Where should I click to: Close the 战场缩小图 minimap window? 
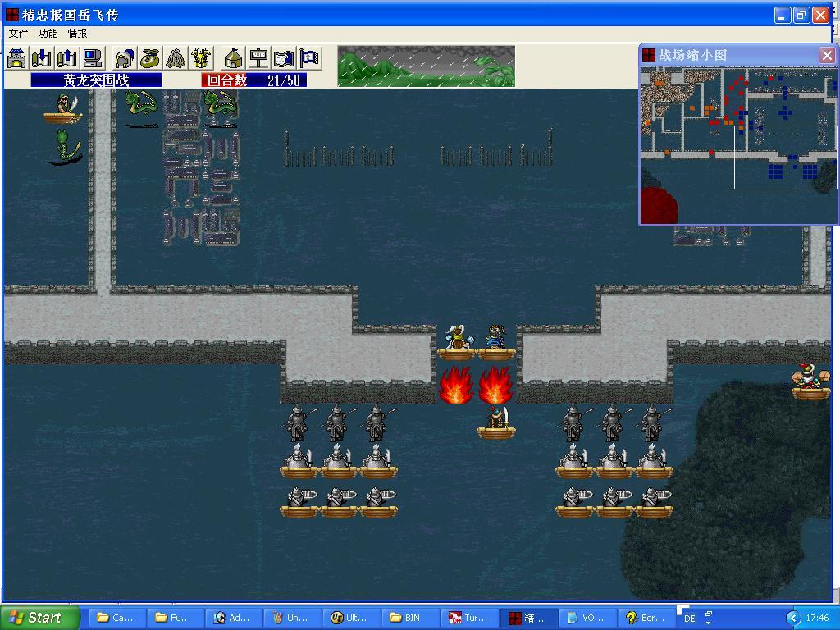[x=827, y=55]
